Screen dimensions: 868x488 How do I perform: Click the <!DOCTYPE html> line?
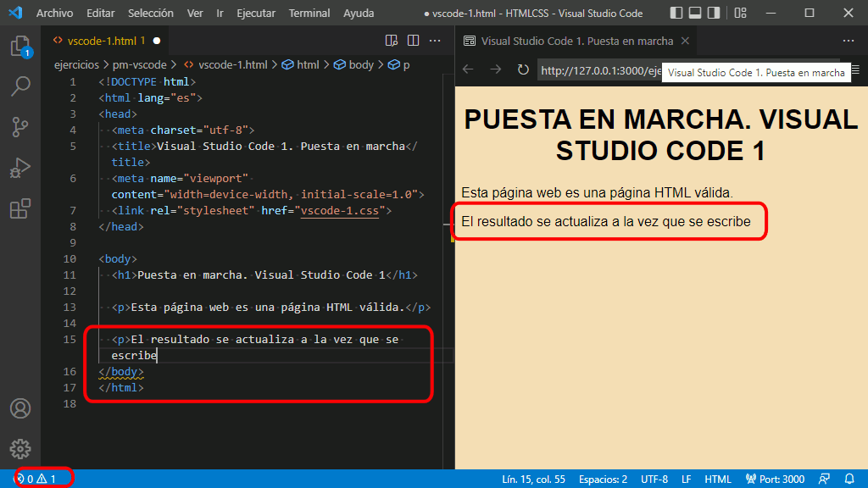pyautogui.click(x=147, y=82)
